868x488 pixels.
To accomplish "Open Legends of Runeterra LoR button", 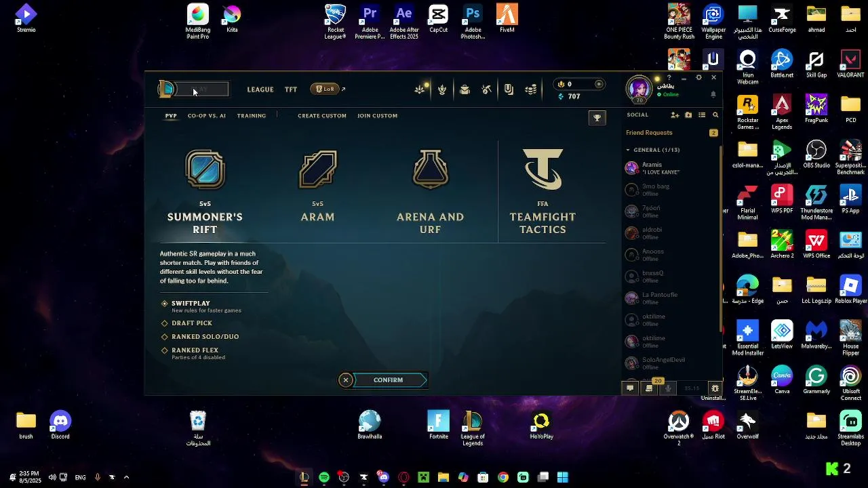I will (325, 89).
